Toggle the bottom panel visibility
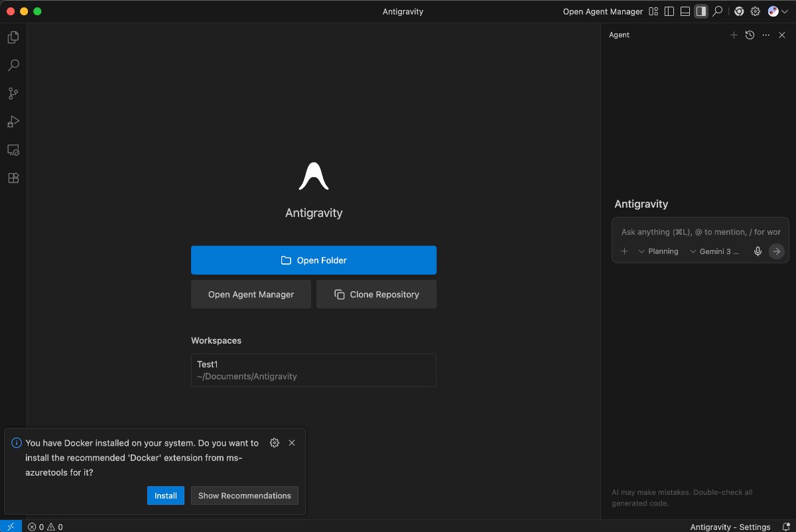 pyautogui.click(x=685, y=11)
